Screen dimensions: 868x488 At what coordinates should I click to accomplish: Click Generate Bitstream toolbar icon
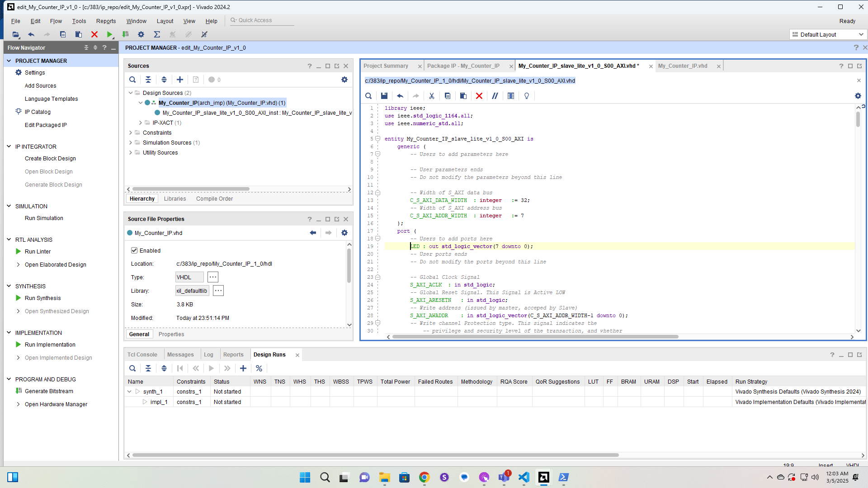(x=126, y=34)
